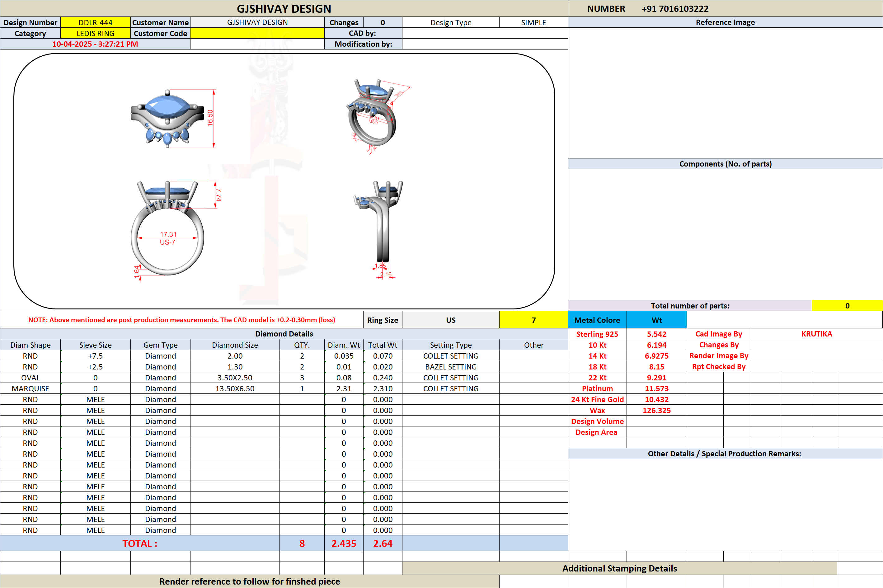The image size is (883, 588).
Task: Select the 14 Kt weight 6.9275
Action: (x=656, y=356)
